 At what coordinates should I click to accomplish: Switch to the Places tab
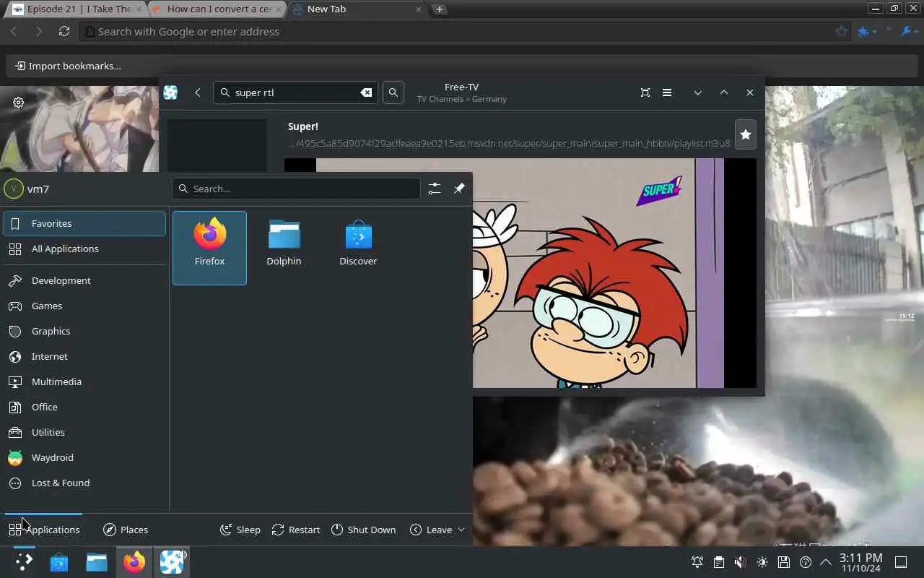(x=126, y=530)
